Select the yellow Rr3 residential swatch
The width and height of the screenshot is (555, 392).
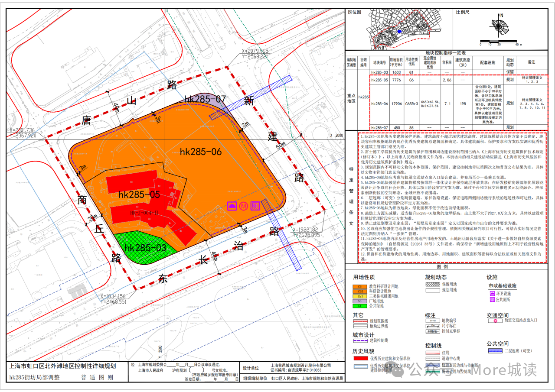click(x=360, y=296)
